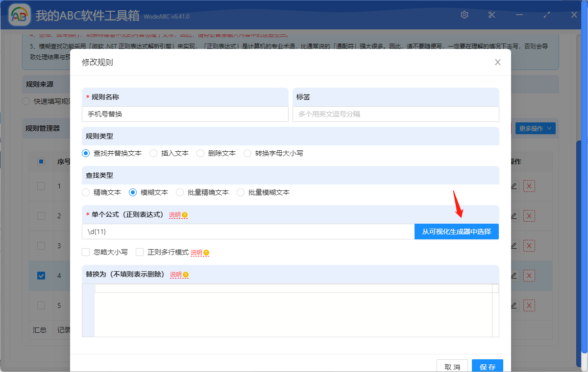Open the 更多操作 dropdown

pos(535,128)
